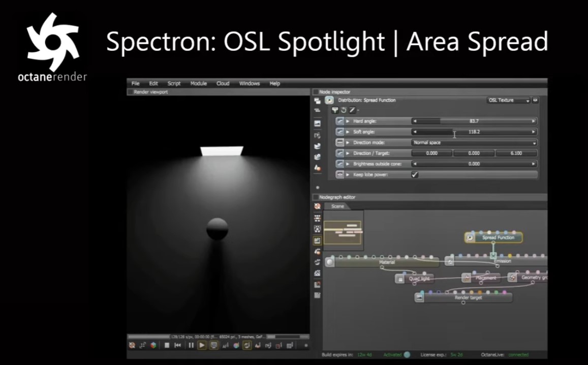Open the Script menu

174,83
